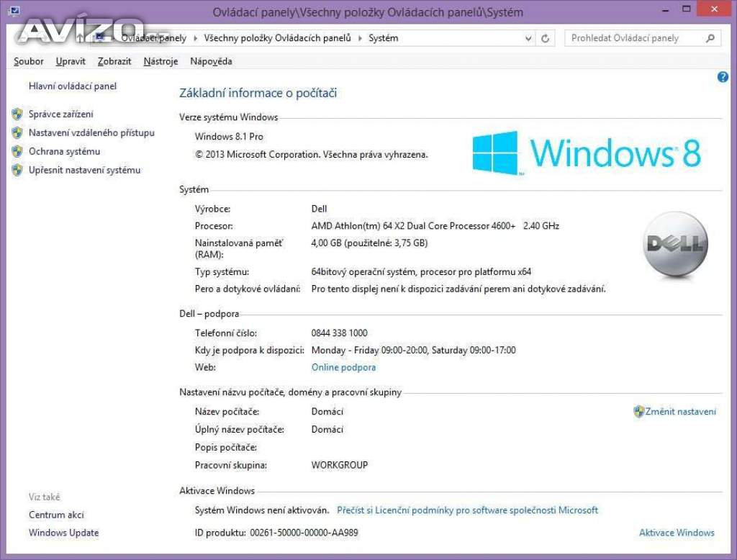Click the manufacturer value Dell
The width and height of the screenshot is (737, 560).
click(319, 209)
